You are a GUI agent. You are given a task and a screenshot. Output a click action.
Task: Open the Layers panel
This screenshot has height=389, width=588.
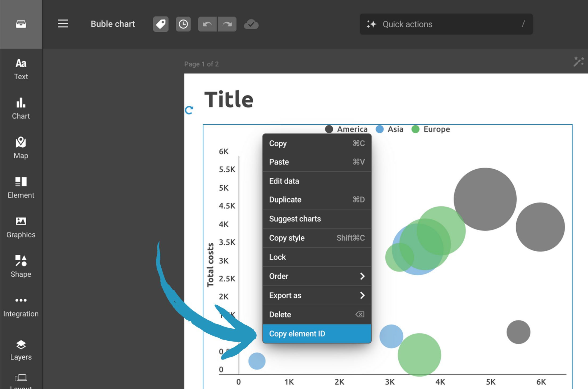(21, 349)
